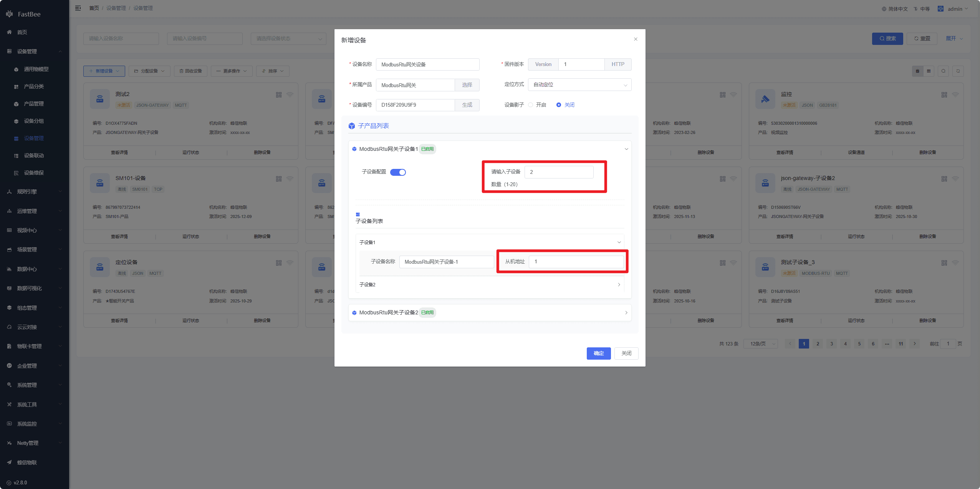Collapse ModbusRtu网关子设备1 panel chevron
Image resolution: width=980 pixels, height=489 pixels.
point(626,149)
